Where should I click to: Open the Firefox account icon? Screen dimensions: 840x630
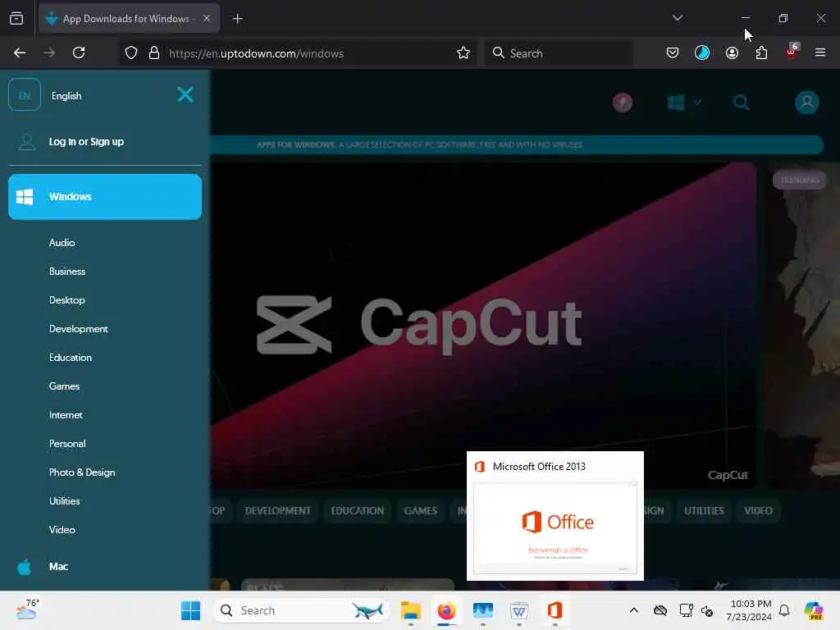pyautogui.click(x=732, y=52)
